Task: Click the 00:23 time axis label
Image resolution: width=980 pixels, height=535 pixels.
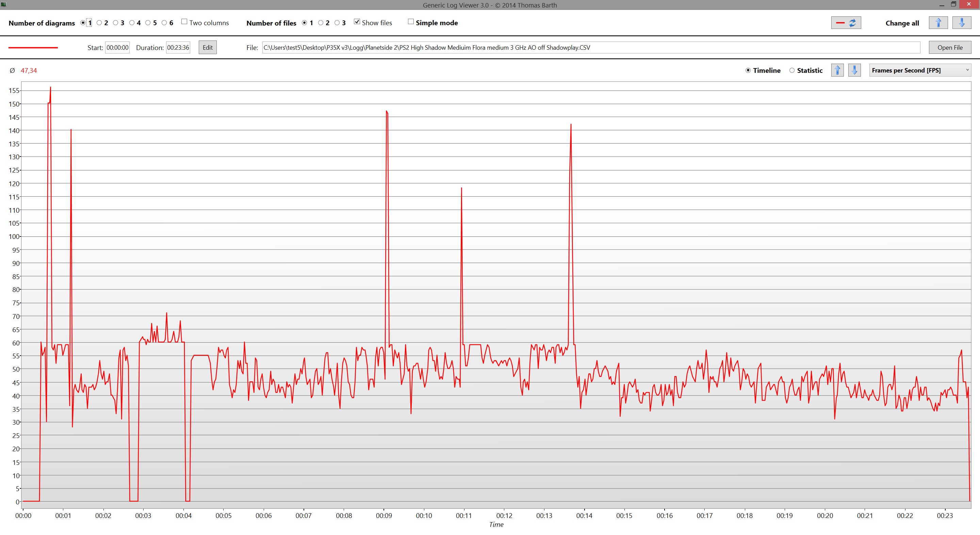Action: pos(945,516)
